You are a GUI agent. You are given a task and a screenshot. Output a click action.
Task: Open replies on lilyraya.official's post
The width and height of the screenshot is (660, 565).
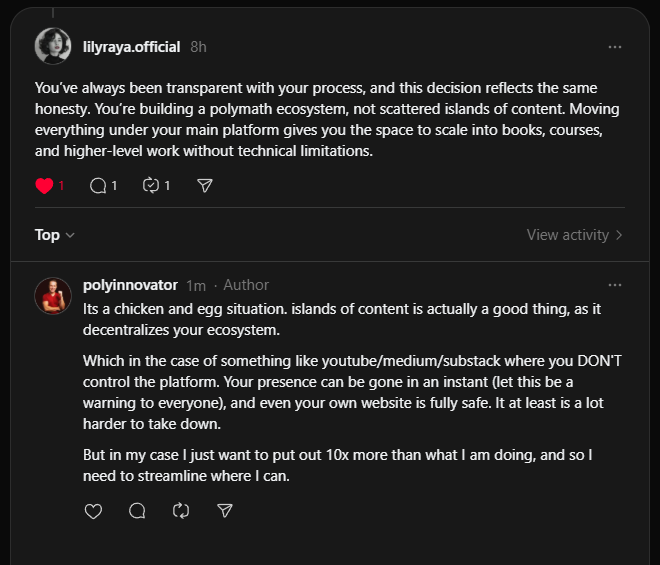98,185
